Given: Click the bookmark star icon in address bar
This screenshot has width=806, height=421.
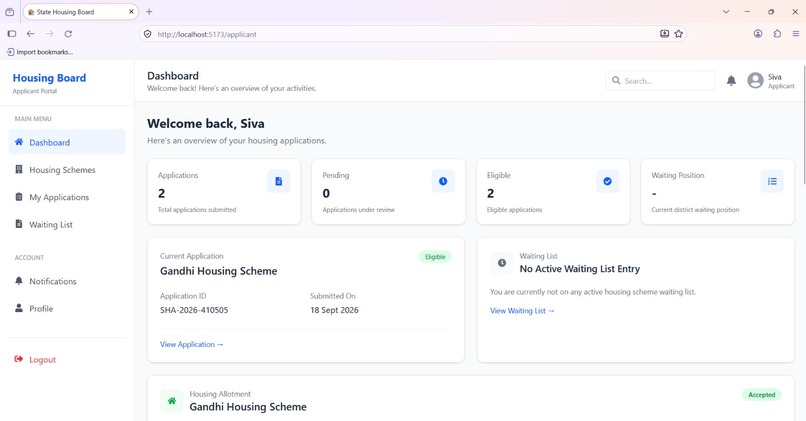Looking at the screenshot, I should pyautogui.click(x=679, y=34).
